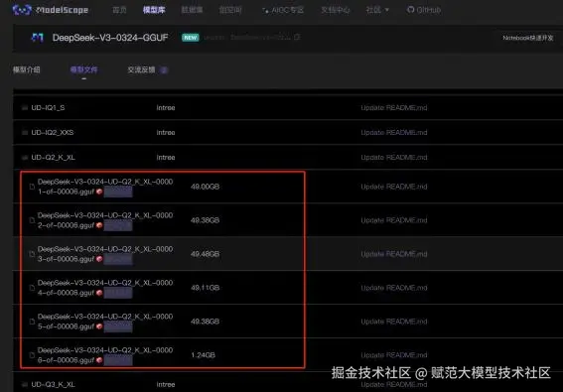This screenshot has width=563, height=392.
Task: Open the UD-IQ1_S folder
Action: (x=48, y=108)
